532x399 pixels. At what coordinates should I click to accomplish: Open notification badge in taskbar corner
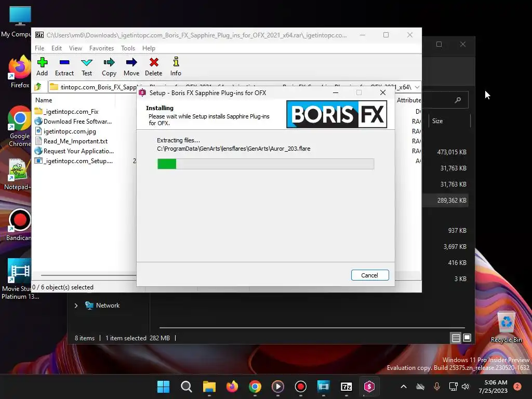tap(517, 387)
